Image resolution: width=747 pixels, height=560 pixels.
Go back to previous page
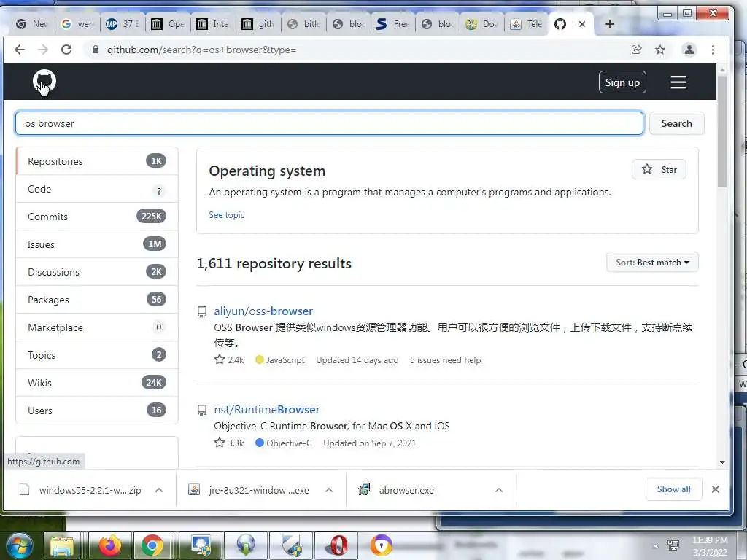coord(20,50)
